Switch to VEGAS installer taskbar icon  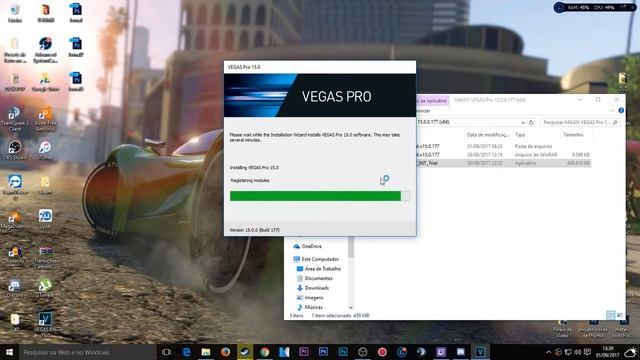click(480, 352)
